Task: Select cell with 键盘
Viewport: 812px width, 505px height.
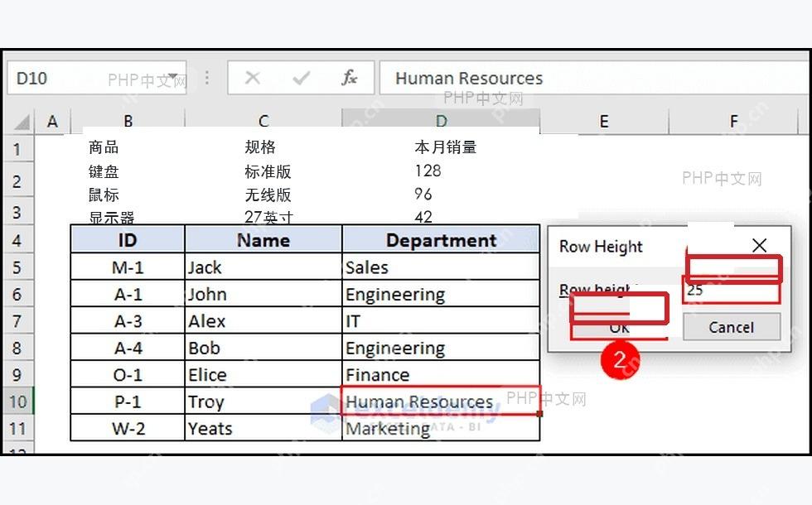Action: click(104, 171)
